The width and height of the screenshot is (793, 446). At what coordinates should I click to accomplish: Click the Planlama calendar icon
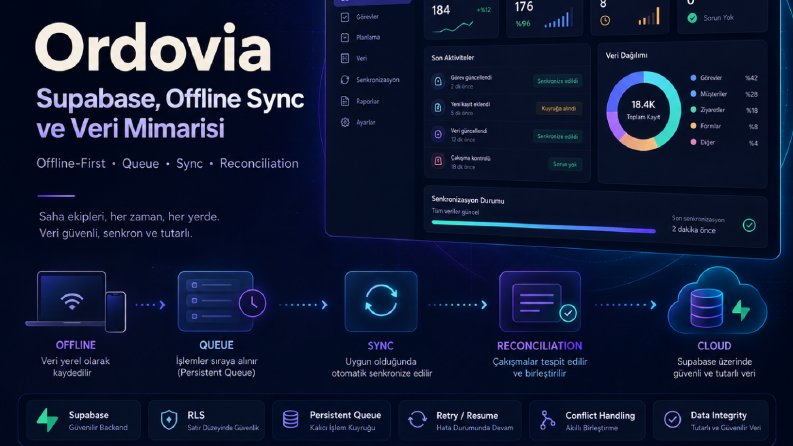pos(345,37)
